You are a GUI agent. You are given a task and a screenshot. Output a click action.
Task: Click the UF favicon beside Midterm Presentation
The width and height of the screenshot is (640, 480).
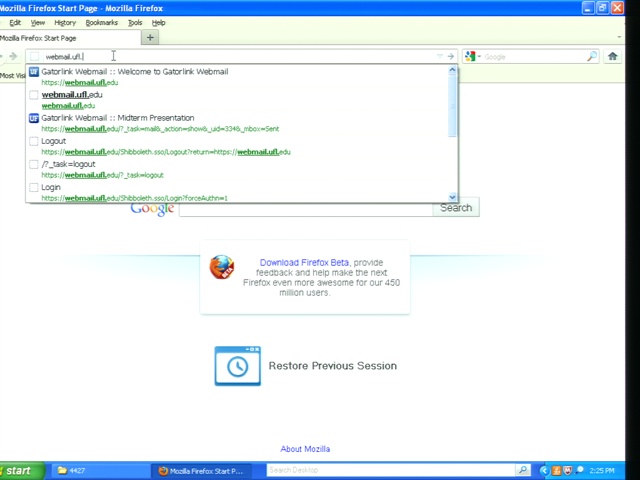pyautogui.click(x=34, y=118)
